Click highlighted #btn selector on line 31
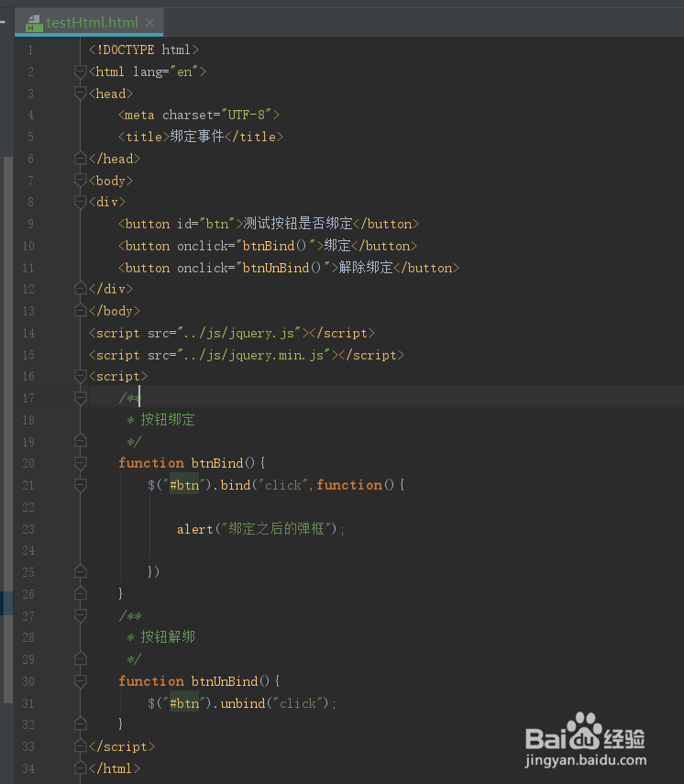The width and height of the screenshot is (684, 784). 184,703
